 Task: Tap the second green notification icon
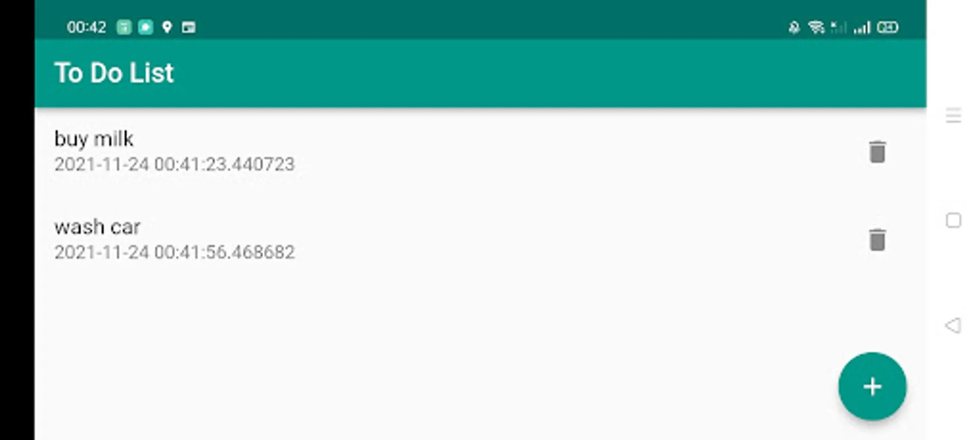[145, 27]
